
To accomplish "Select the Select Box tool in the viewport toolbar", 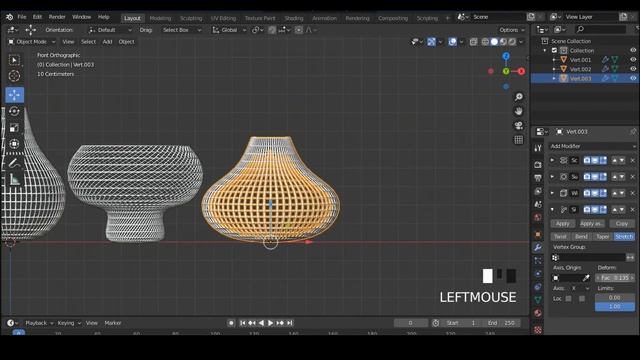I will [14, 60].
